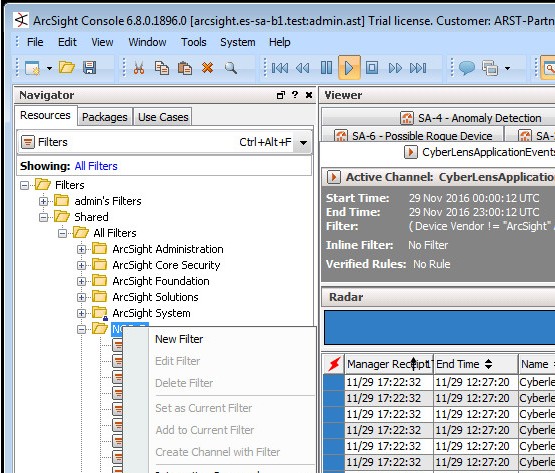Choose New Filter from context menu
The width and height of the screenshot is (555, 473).
[179, 339]
